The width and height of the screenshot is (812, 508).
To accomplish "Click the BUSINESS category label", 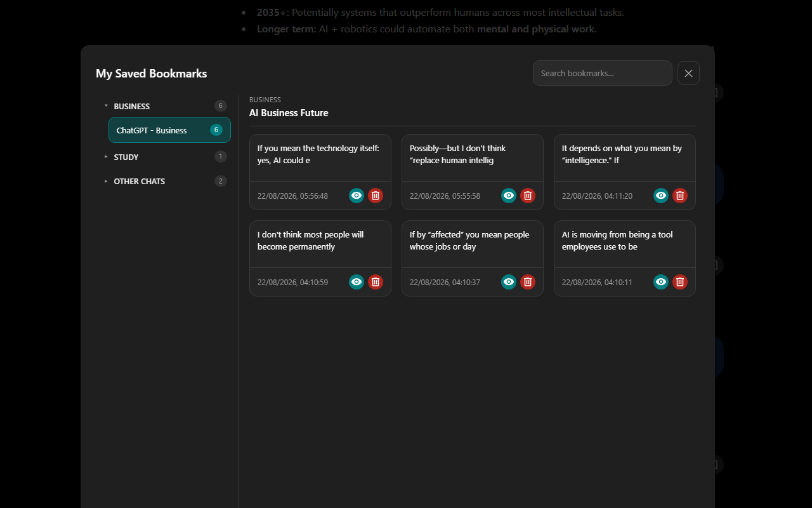I will pyautogui.click(x=132, y=106).
